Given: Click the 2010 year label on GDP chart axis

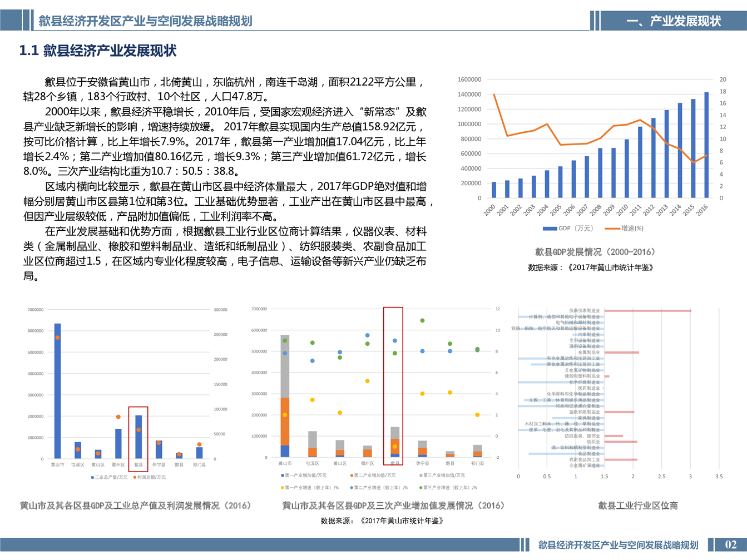Looking at the screenshot, I should pyautogui.click(x=622, y=210).
